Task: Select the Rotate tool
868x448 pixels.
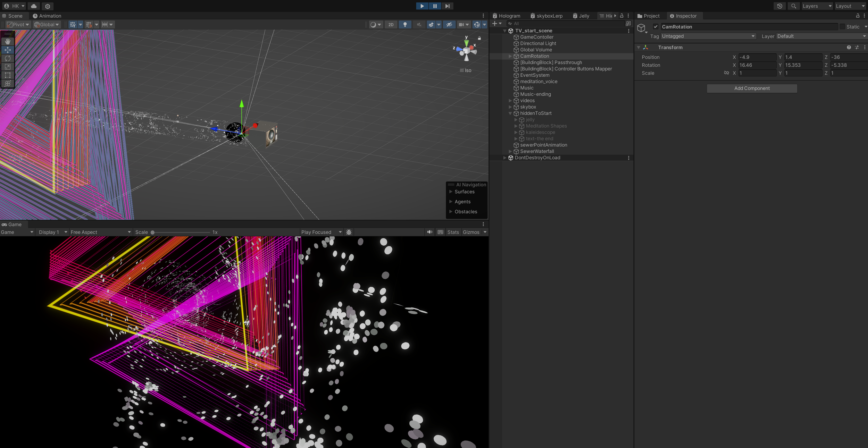Action: (x=8, y=58)
